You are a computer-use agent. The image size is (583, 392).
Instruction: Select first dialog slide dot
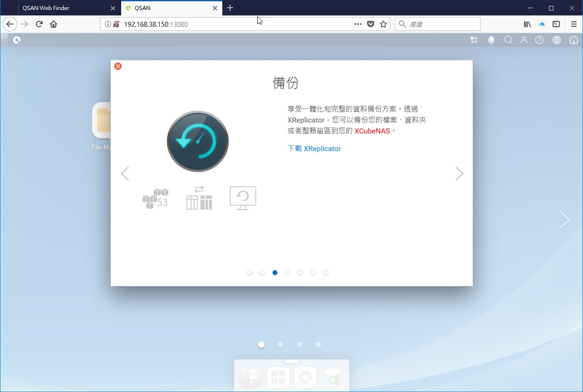tap(250, 273)
